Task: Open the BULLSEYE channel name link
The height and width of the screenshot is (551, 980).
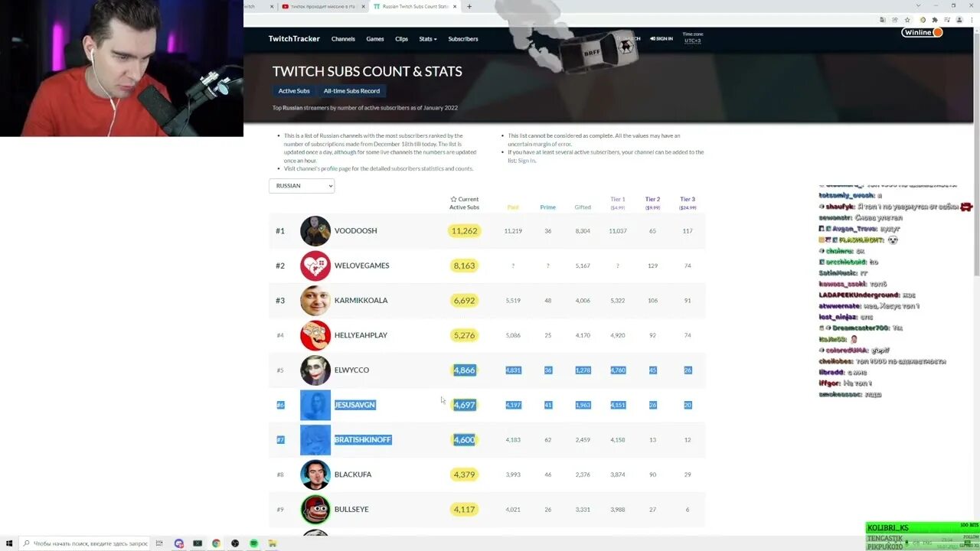Action: tap(351, 510)
